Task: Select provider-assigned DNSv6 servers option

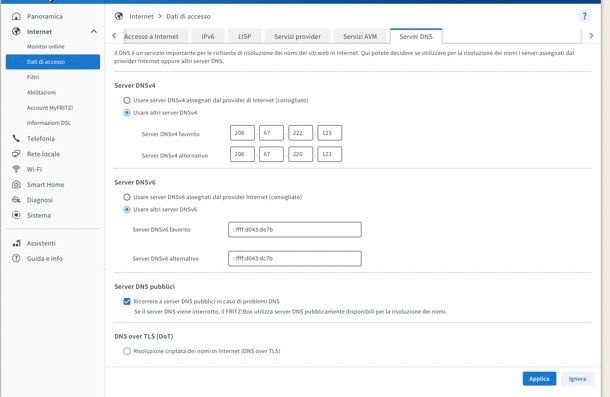Action: (127, 197)
